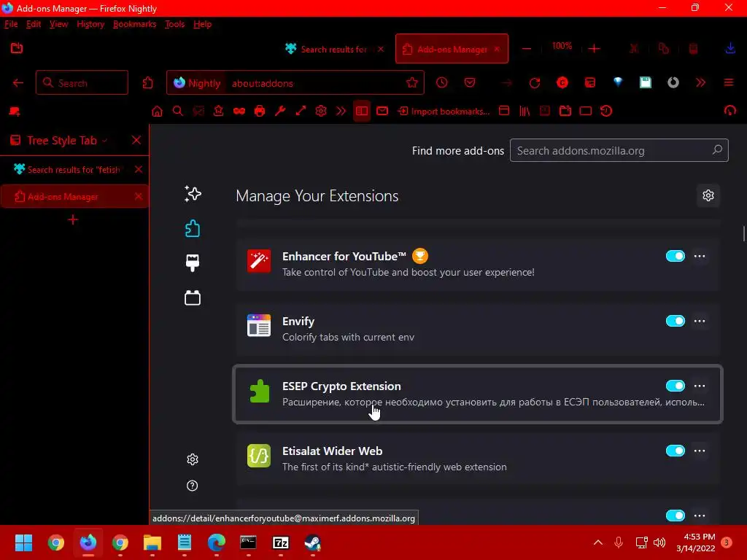Screen dimensions: 747x560
Task: Open the Recommendations category in the add-ons sidebar
Action: pyautogui.click(x=193, y=194)
